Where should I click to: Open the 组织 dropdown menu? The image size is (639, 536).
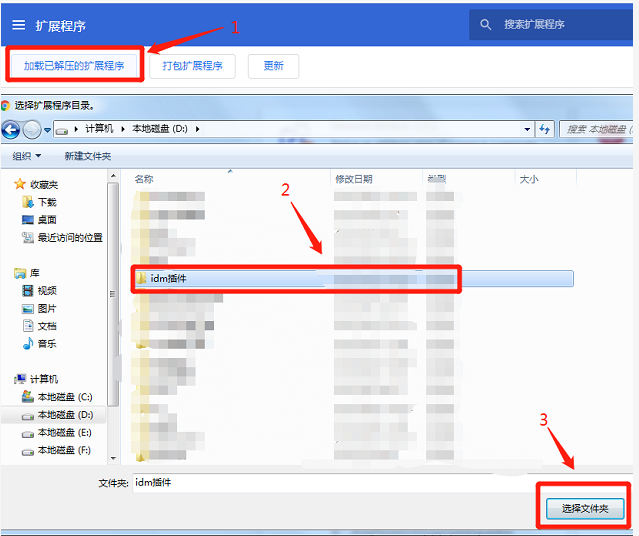[26, 156]
